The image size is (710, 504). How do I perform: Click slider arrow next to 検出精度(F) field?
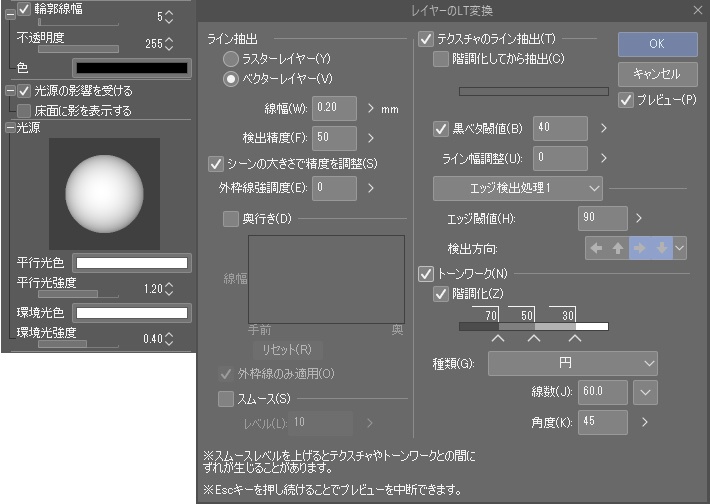[x=371, y=138]
